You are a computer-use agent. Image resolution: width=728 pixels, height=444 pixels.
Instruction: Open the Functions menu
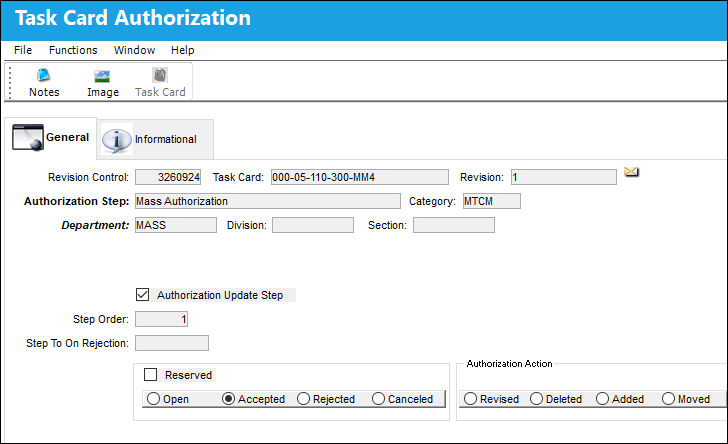73,50
